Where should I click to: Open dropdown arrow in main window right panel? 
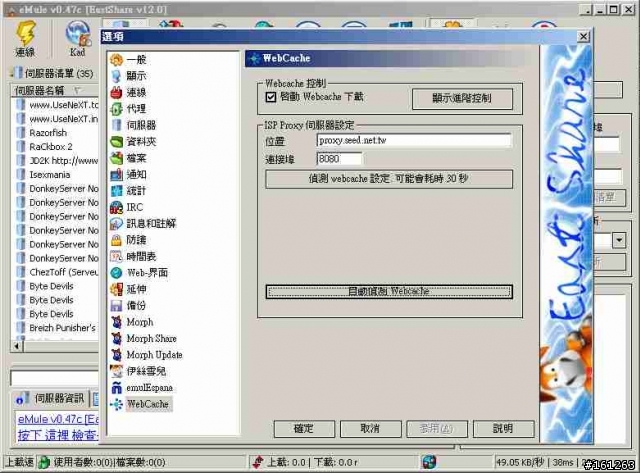coord(619,240)
